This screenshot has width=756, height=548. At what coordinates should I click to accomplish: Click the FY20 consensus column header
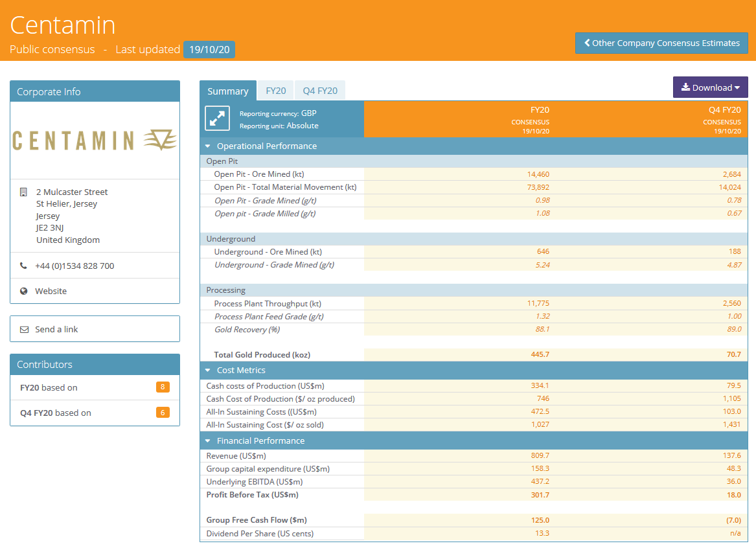(x=531, y=120)
